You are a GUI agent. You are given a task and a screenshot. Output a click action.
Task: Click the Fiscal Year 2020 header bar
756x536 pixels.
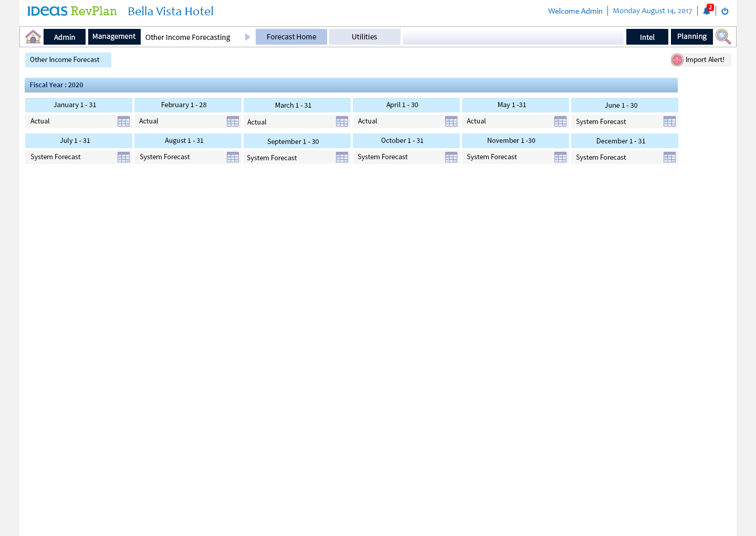(x=351, y=85)
